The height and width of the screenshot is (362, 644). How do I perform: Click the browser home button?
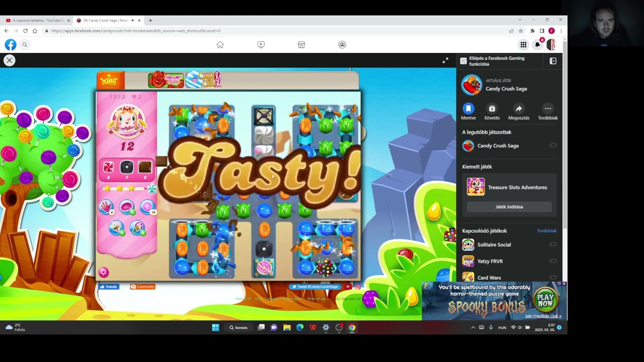(35, 31)
